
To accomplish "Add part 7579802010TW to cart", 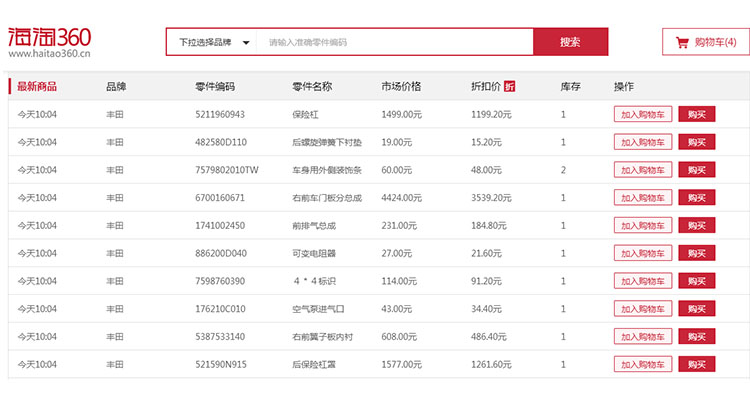I will tap(643, 170).
